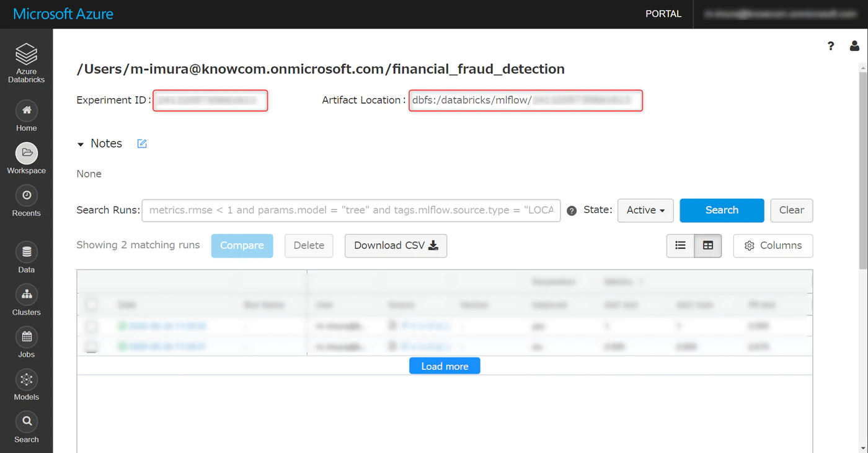This screenshot has width=868, height=453.
Task: Open the Workspace folder icon
Action: pyautogui.click(x=27, y=153)
